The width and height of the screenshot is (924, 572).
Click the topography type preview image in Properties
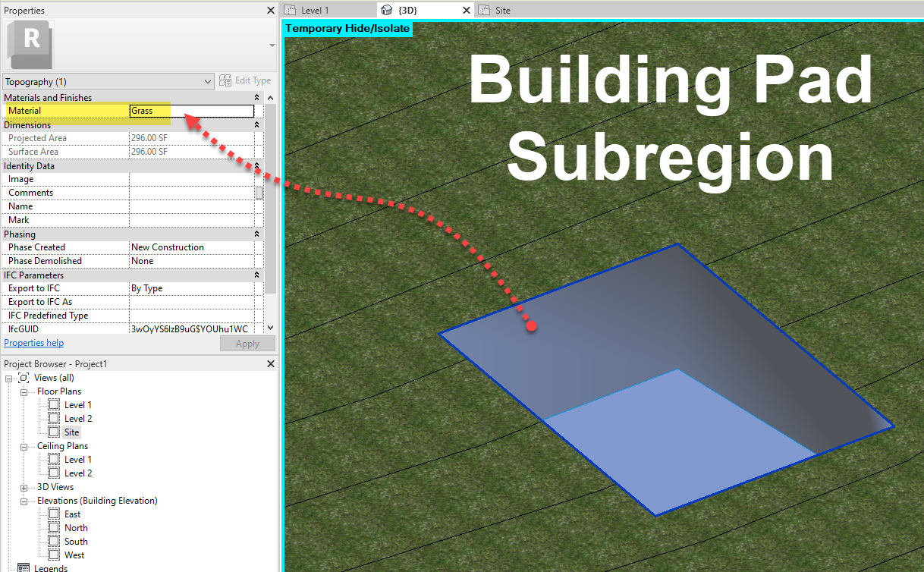point(29,44)
